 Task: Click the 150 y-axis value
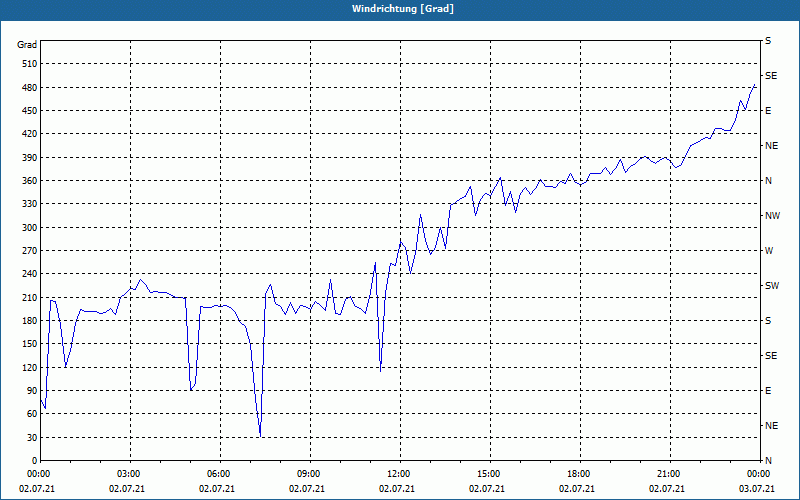tap(29, 344)
